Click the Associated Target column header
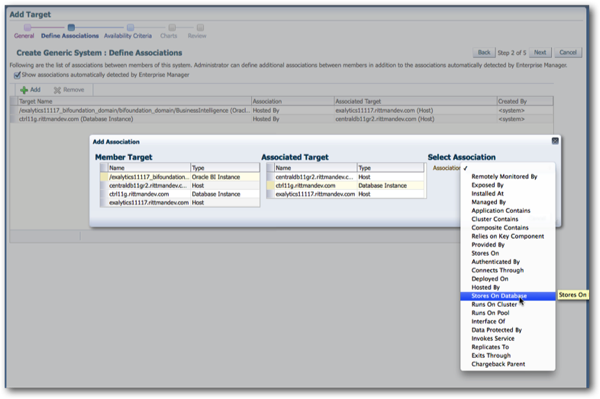This screenshot has height=399, width=600. [x=415, y=101]
